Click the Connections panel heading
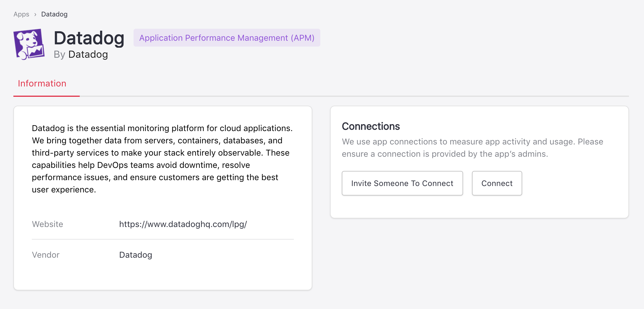This screenshot has height=309, width=644. pyautogui.click(x=371, y=126)
